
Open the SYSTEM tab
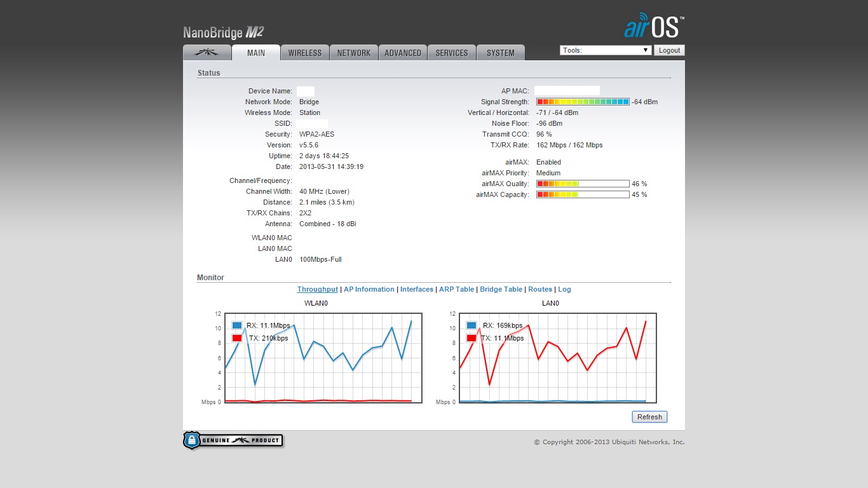[501, 53]
